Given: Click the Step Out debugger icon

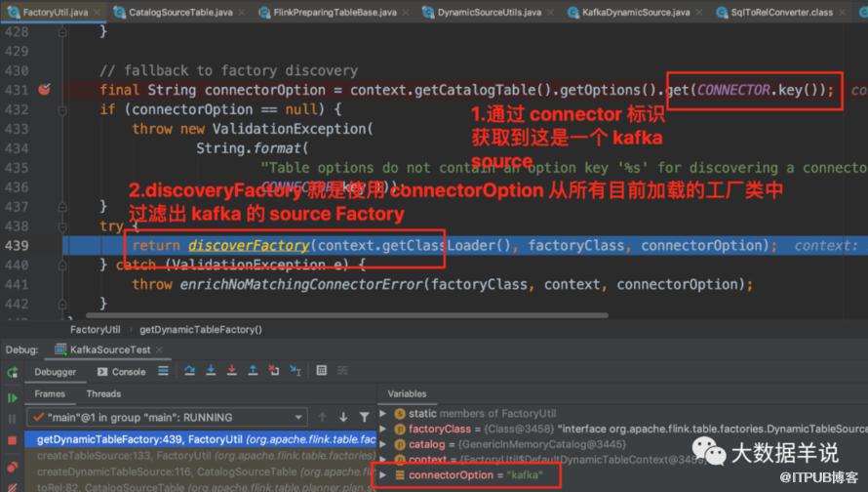Looking at the screenshot, I should (x=253, y=371).
